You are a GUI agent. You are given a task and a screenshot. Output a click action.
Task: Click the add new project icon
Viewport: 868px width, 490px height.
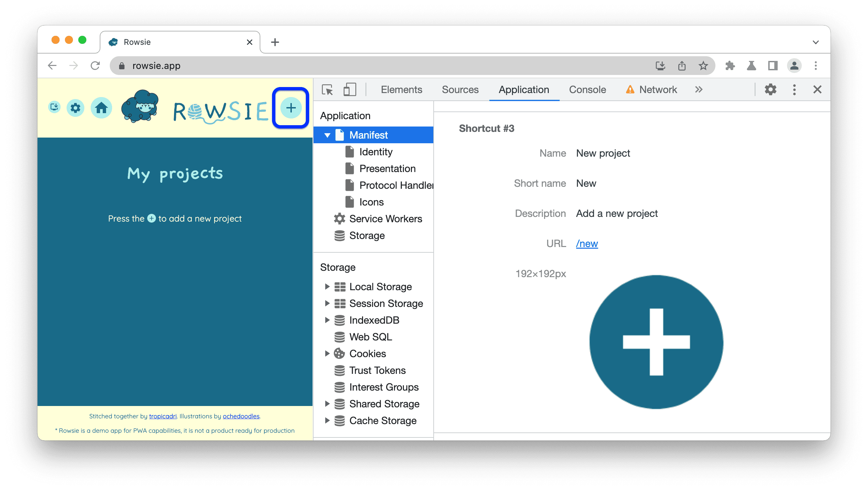coord(290,108)
